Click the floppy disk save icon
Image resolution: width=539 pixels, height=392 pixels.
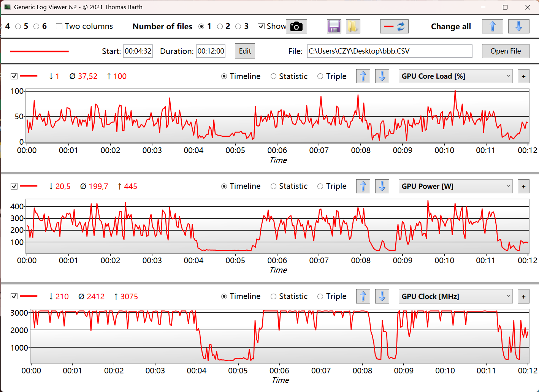334,27
